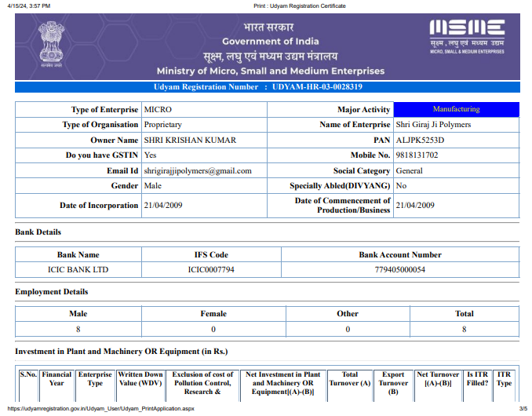Click the Employment Details heading

click(x=52, y=292)
